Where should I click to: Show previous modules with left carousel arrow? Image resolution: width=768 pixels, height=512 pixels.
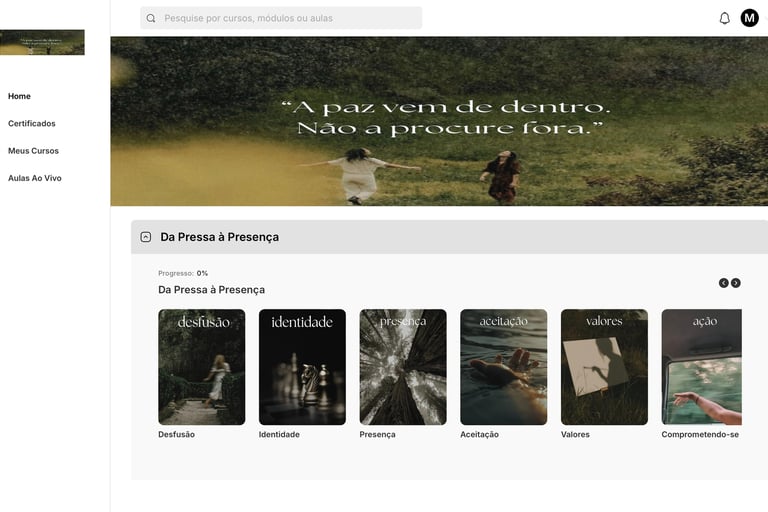[x=723, y=283]
